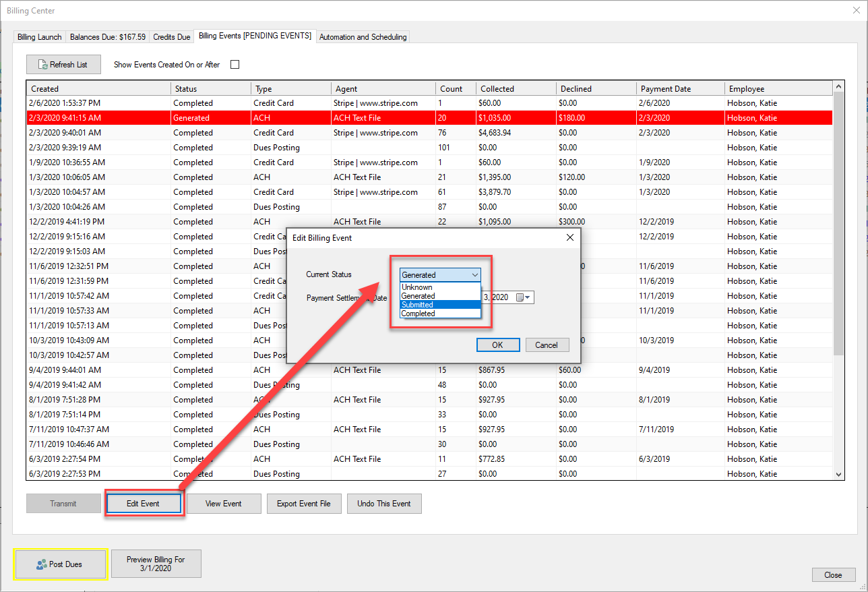Sort by the Status column header

click(211, 88)
